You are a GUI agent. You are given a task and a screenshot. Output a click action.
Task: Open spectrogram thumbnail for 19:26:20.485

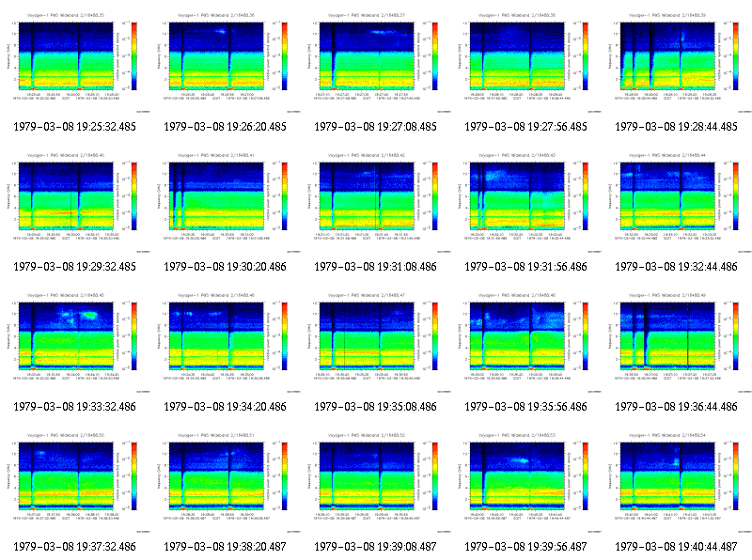(226, 62)
